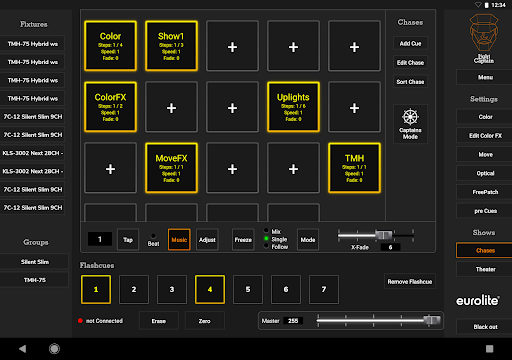The image size is (512, 360).
Task: Add chase in empty slot right of ColorFX
Action: click(171, 107)
